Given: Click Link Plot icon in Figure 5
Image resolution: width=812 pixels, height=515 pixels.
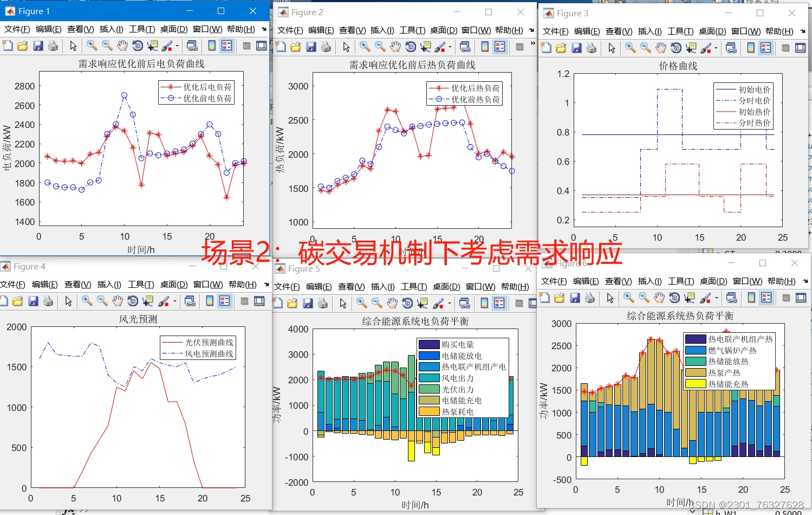Looking at the screenshot, I should click(x=464, y=303).
